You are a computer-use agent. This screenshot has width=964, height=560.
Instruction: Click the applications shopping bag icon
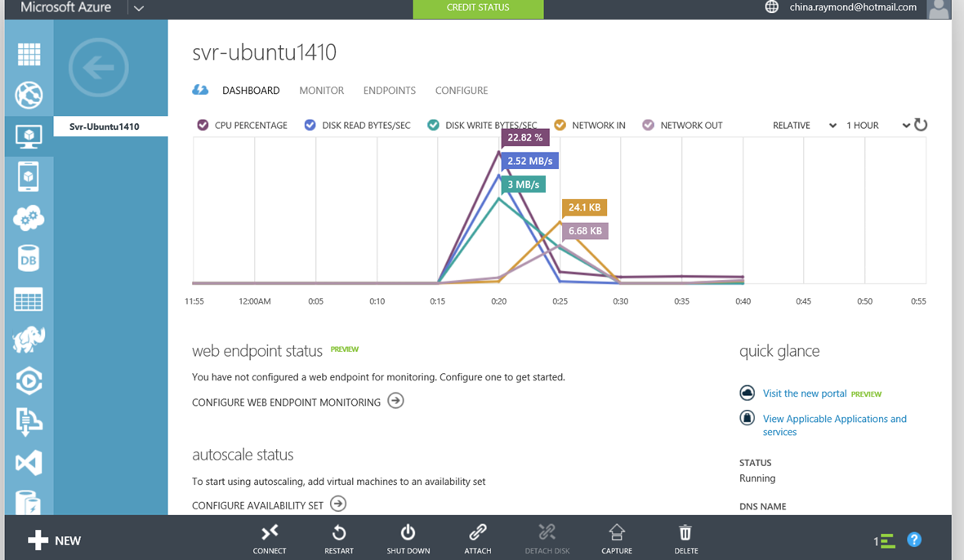(x=747, y=418)
